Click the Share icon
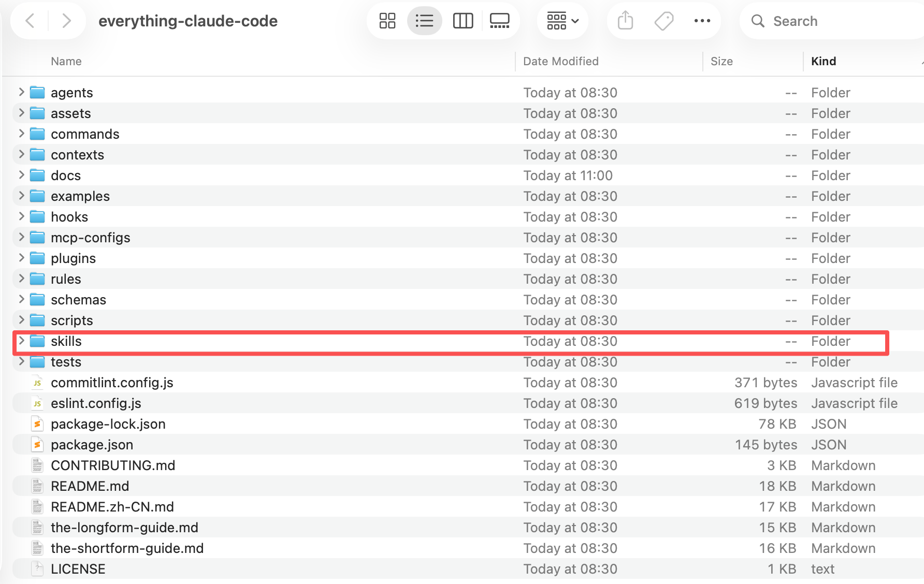The image size is (924, 584). [x=625, y=21]
